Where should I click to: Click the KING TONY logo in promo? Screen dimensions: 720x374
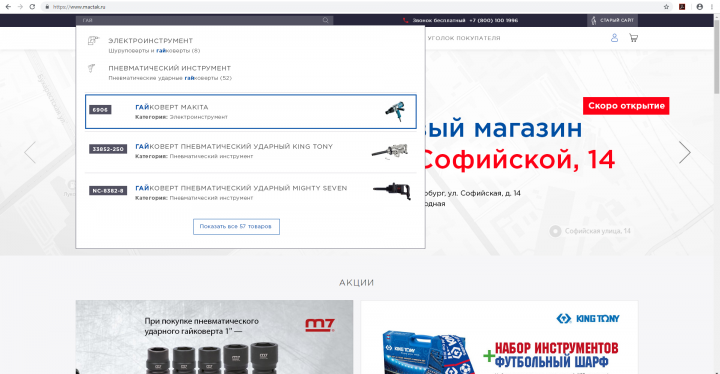click(588, 318)
